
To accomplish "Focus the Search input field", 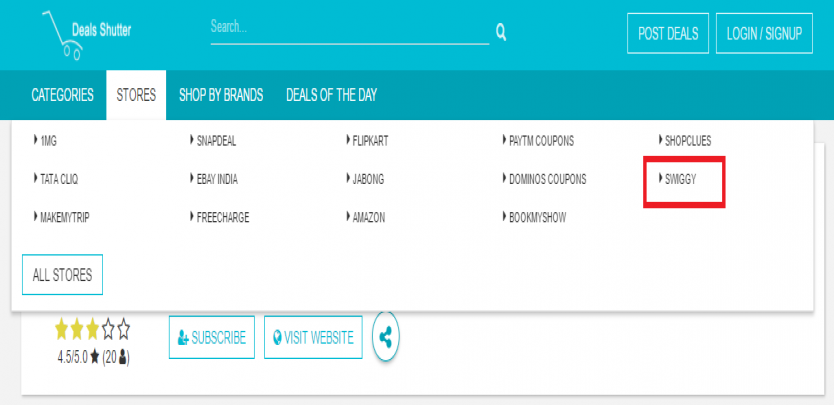I will 349,30.
